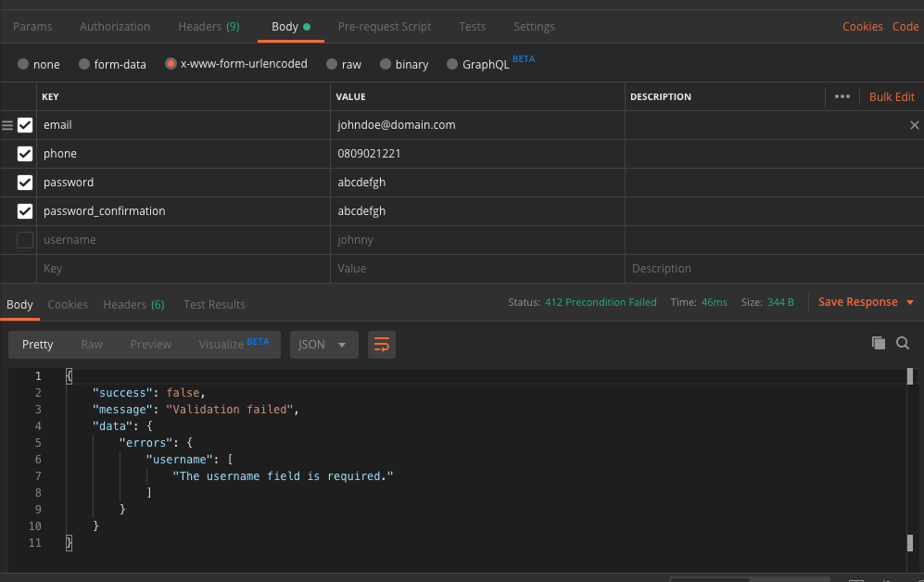Click the empty Key placeholder field
This screenshot has height=582, width=924.
click(184, 269)
